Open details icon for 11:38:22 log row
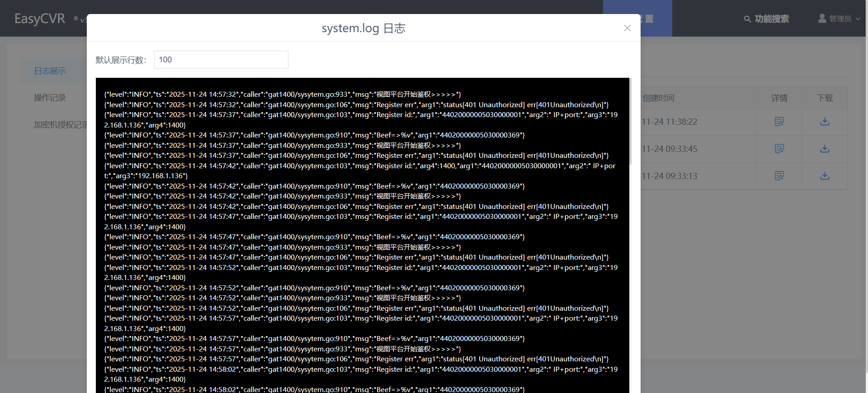Screen dimensions: 868x393 coord(779,122)
